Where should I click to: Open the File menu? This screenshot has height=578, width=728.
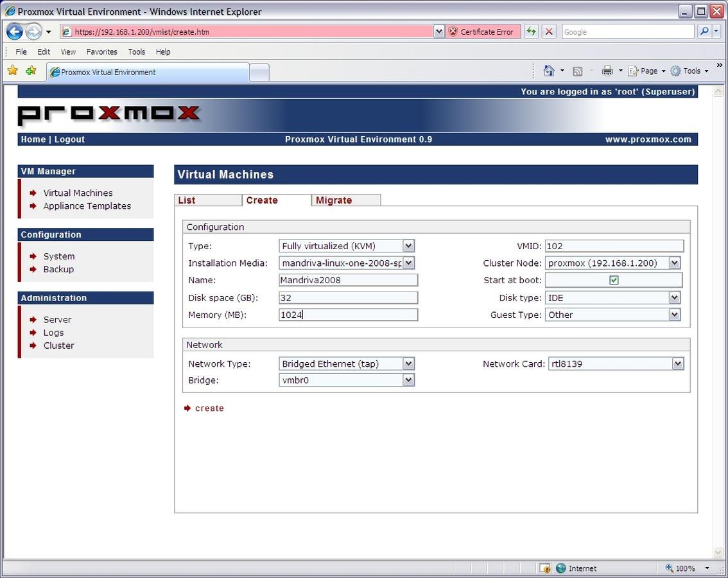coord(21,51)
